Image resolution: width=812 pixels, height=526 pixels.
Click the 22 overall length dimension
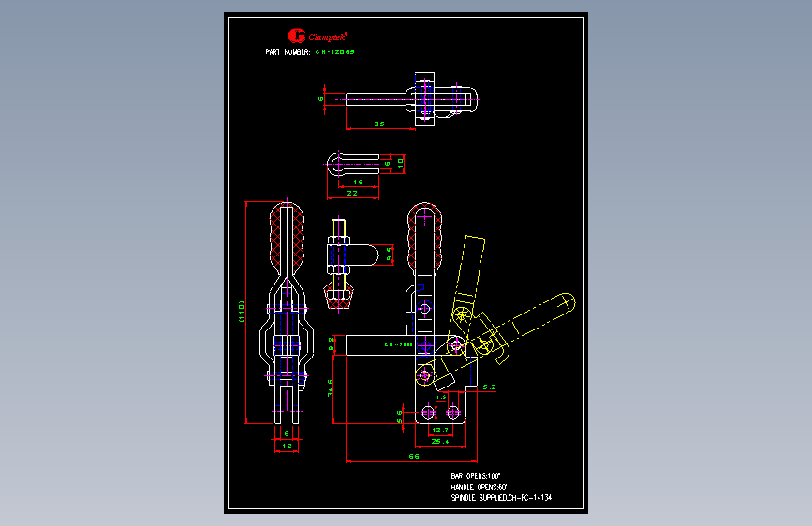point(352,193)
